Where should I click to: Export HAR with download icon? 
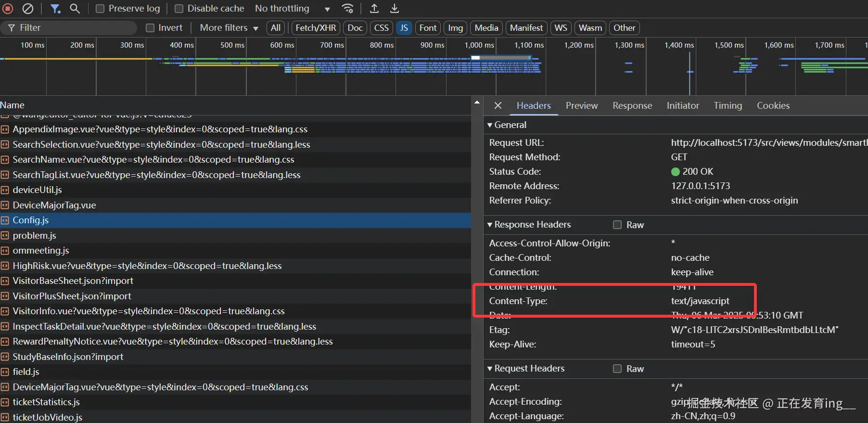[x=395, y=9]
